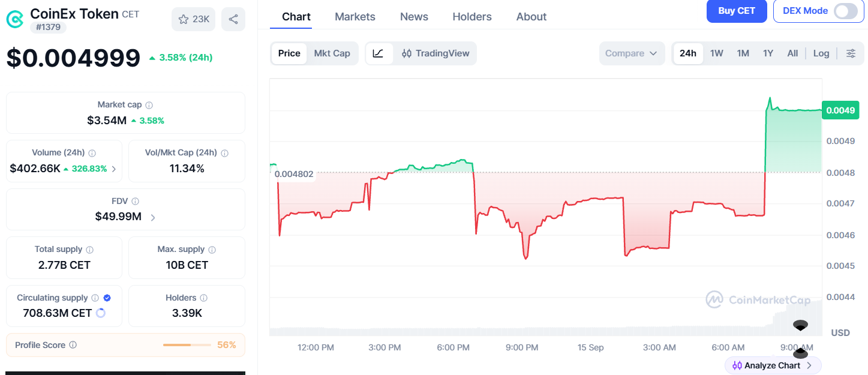
Task: Open the Holders tab
Action: click(x=472, y=17)
